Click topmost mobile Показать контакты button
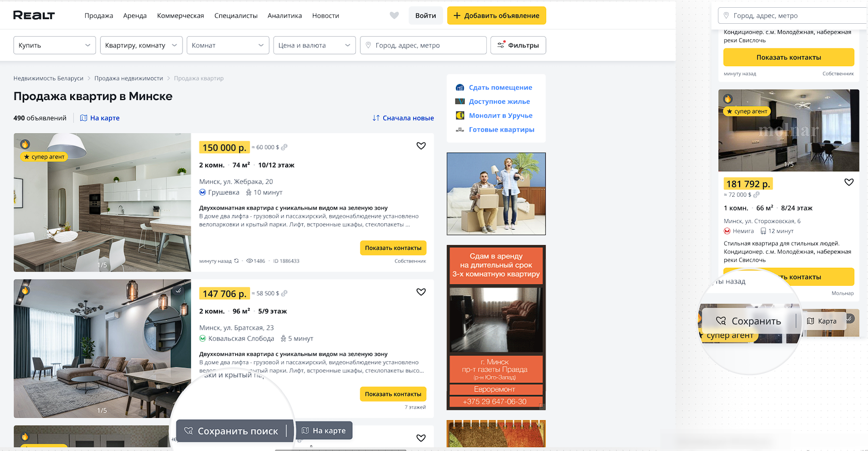 coord(789,57)
